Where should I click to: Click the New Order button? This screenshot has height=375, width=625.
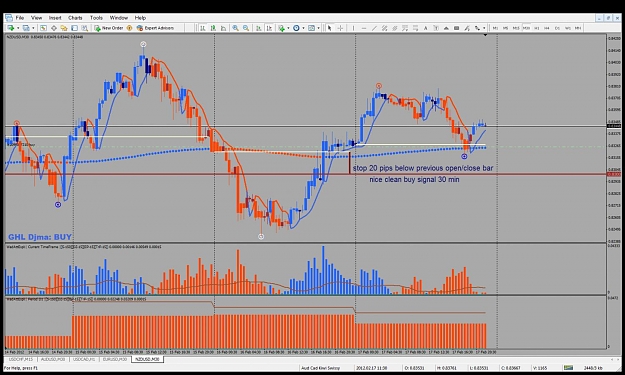pos(109,28)
